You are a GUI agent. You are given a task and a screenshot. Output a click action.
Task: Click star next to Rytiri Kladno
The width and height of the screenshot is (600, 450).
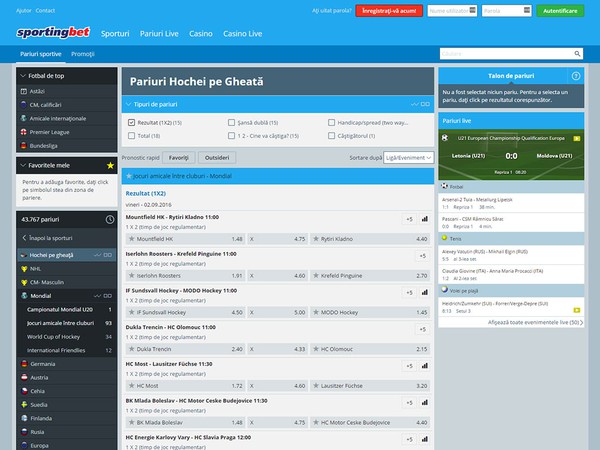pyautogui.click(x=316, y=239)
